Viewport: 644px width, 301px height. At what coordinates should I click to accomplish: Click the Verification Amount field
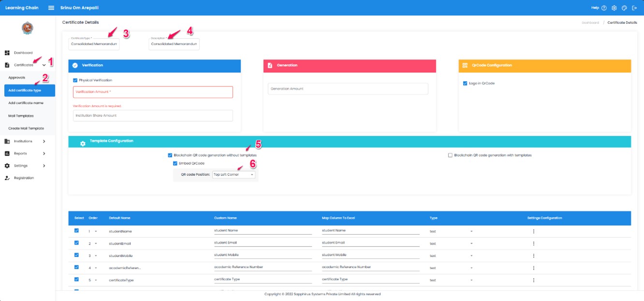pyautogui.click(x=153, y=92)
